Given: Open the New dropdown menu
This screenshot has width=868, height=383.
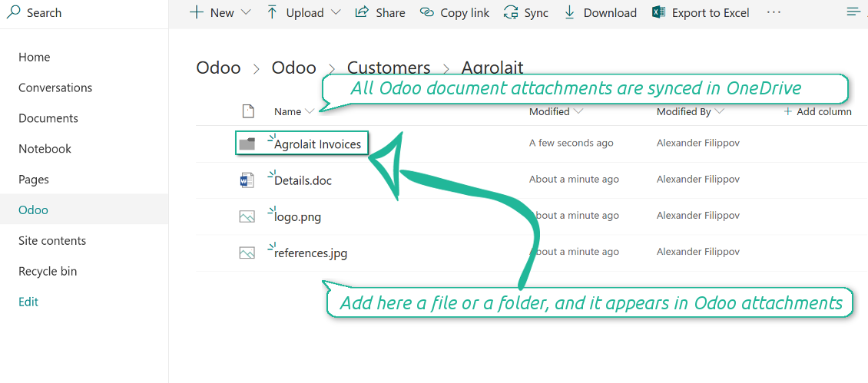Looking at the screenshot, I should pyautogui.click(x=220, y=12).
